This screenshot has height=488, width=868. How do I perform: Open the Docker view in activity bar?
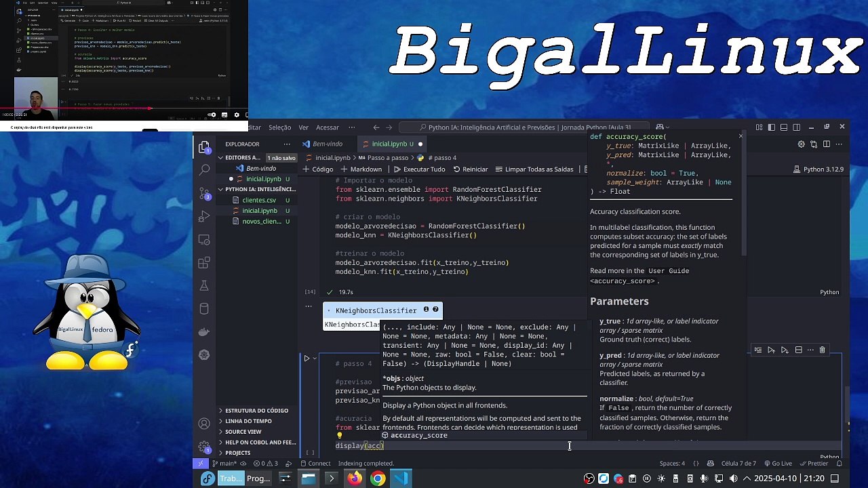pos(204,331)
